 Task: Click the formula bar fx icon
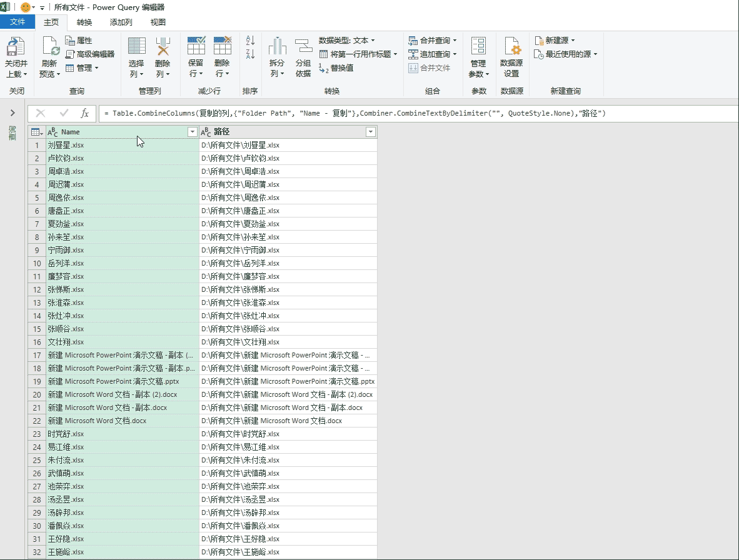tap(85, 113)
